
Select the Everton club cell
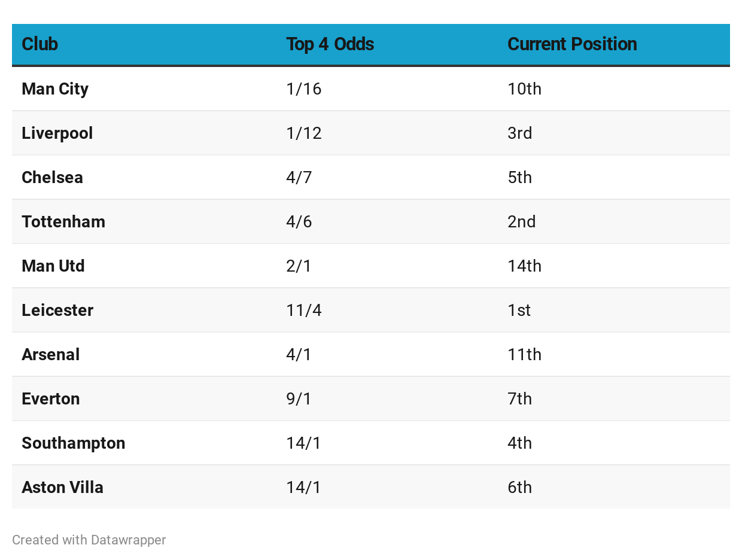(51, 398)
